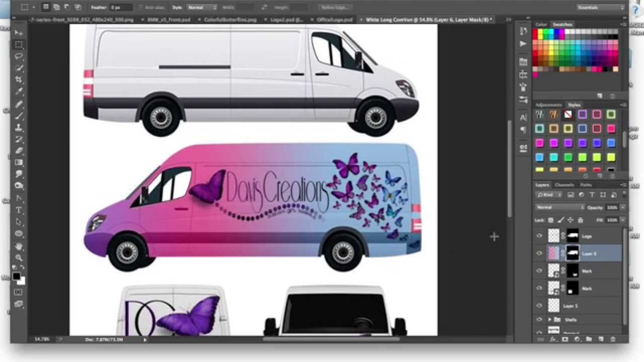Select the Eraser tool
The image size is (644, 362).
coord(19,151)
